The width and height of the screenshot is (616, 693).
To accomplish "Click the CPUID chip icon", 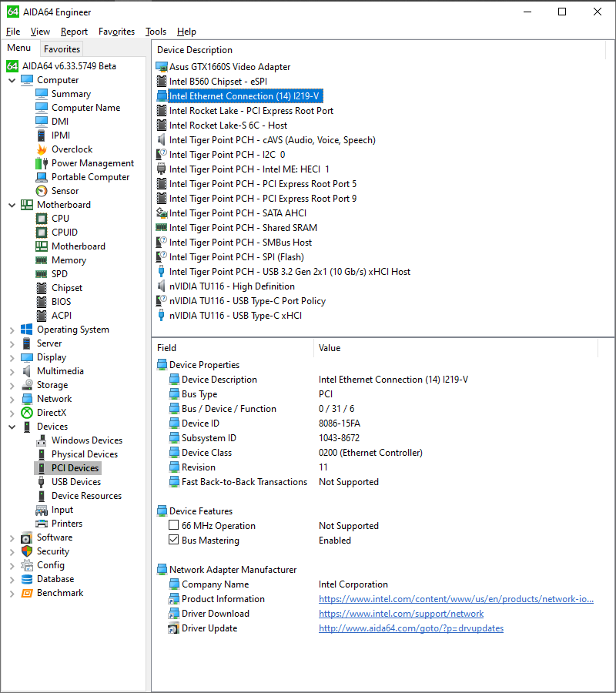I will point(42,233).
